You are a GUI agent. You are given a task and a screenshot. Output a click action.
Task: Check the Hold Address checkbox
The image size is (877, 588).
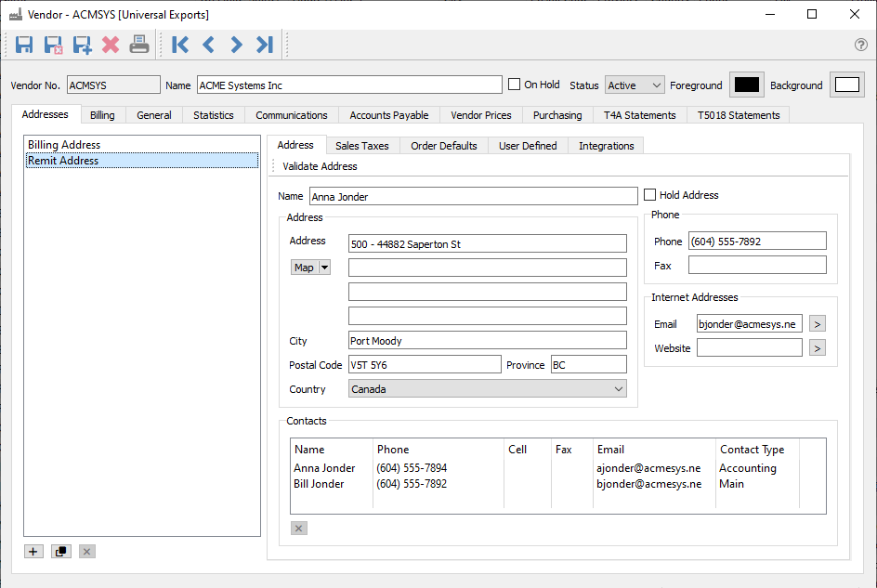[x=650, y=195]
